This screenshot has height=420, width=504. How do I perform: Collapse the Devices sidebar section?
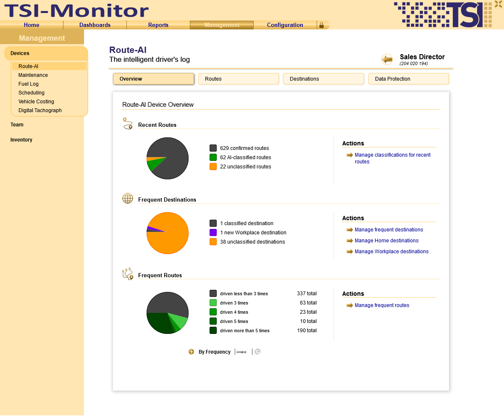(46, 53)
